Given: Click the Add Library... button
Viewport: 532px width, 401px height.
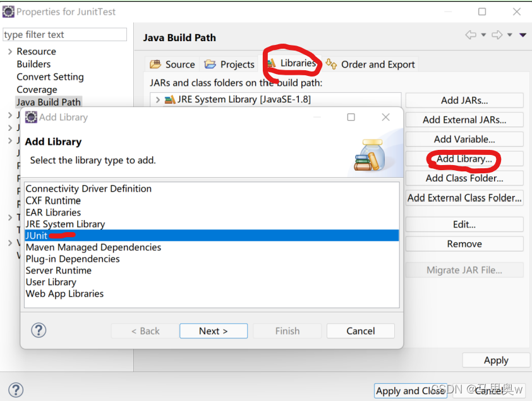Looking at the screenshot, I should tap(464, 159).
